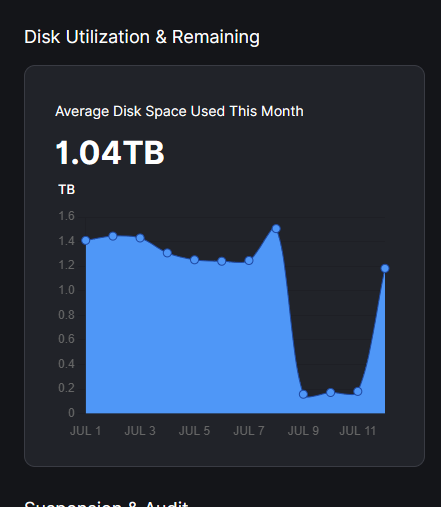Click the TB unit label above chart
The height and width of the screenshot is (507, 441).
pos(67,190)
